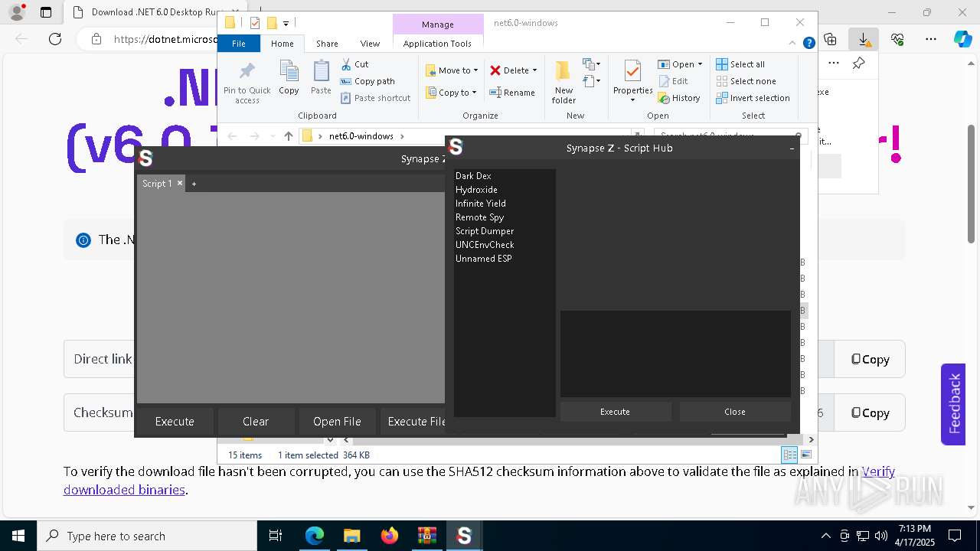The width and height of the screenshot is (980, 551).
Task: Open Firefox from the taskbar
Action: pos(390,536)
